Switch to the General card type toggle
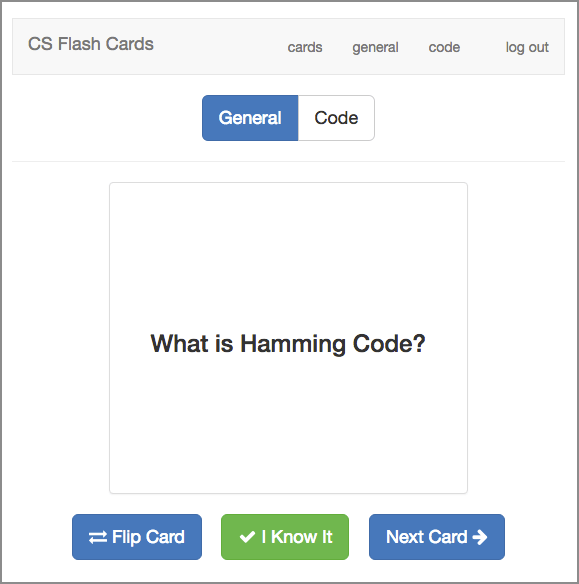579x584 pixels. (250, 118)
